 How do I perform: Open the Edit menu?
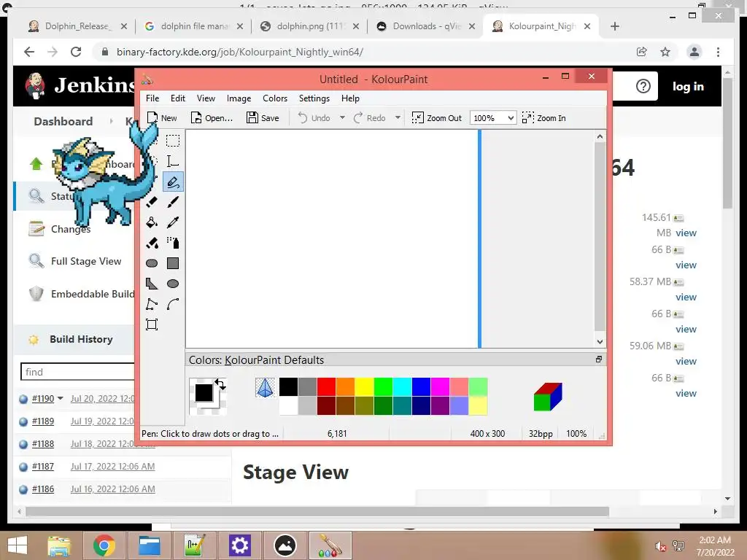tap(178, 98)
